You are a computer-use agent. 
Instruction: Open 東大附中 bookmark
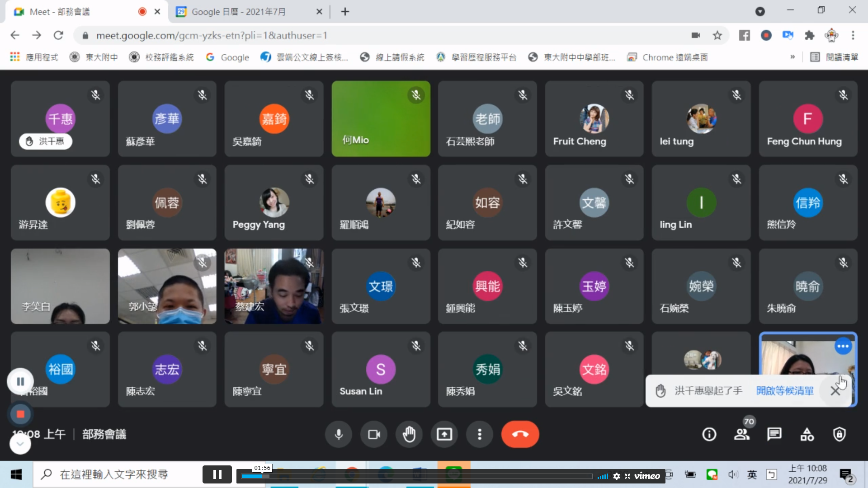(x=94, y=57)
